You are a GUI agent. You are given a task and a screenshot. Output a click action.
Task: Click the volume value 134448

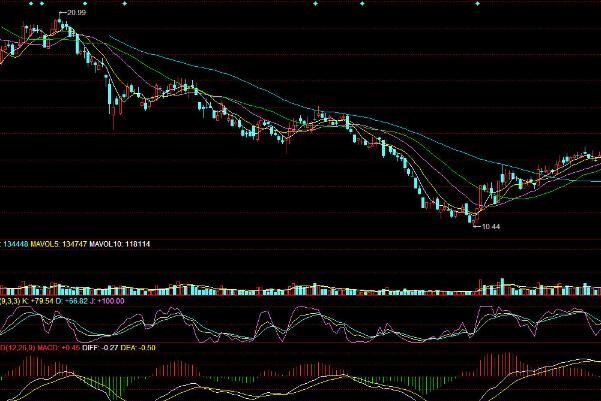[14, 242]
